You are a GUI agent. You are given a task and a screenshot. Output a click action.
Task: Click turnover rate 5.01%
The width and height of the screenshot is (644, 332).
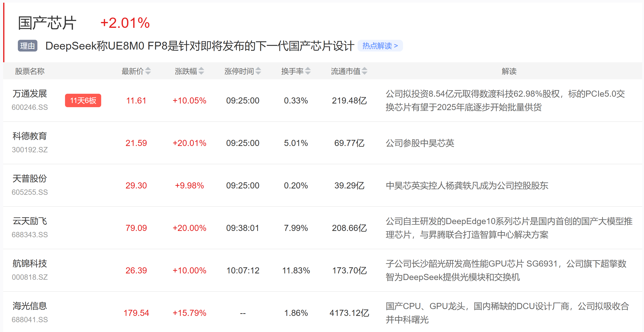click(296, 143)
